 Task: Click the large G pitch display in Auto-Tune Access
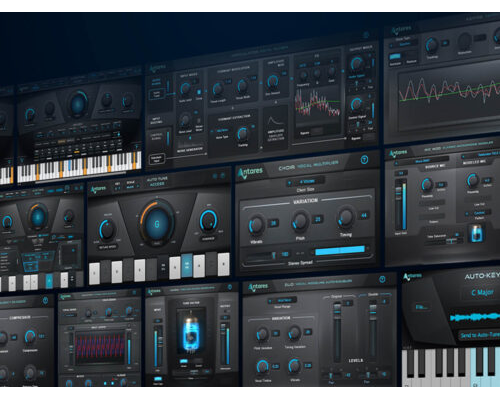pos(157,224)
